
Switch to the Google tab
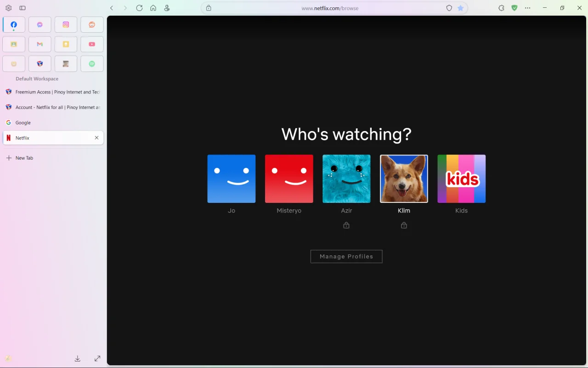(53, 122)
